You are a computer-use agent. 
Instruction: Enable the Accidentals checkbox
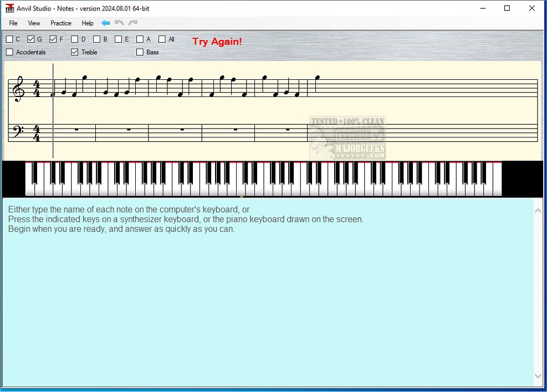point(9,52)
